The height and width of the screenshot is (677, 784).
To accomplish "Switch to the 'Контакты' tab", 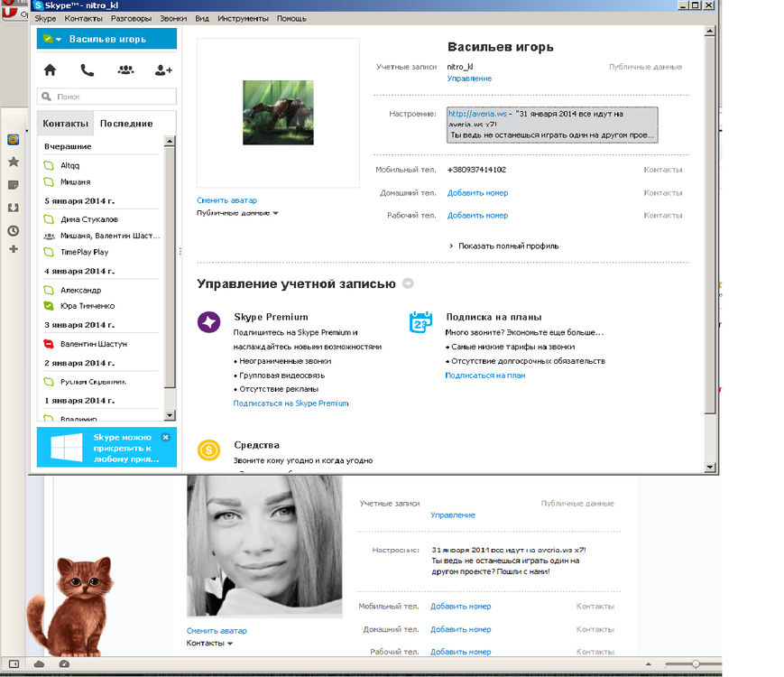I will [x=65, y=124].
